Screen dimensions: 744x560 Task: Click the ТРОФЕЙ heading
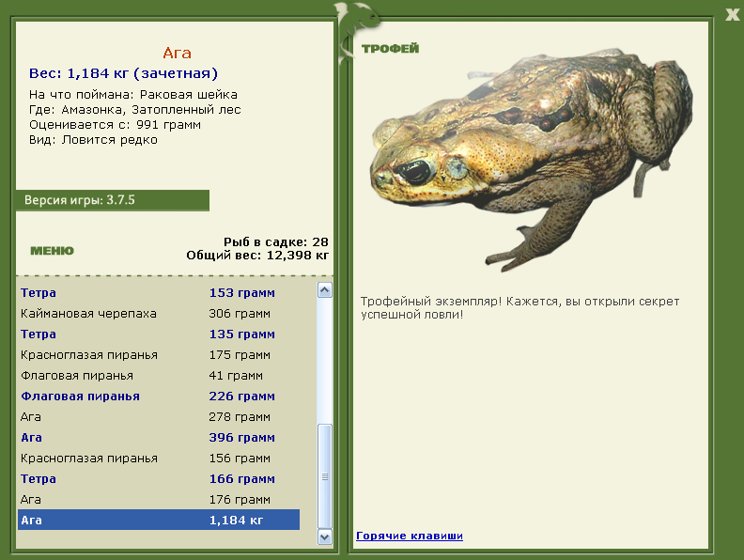click(390, 49)
